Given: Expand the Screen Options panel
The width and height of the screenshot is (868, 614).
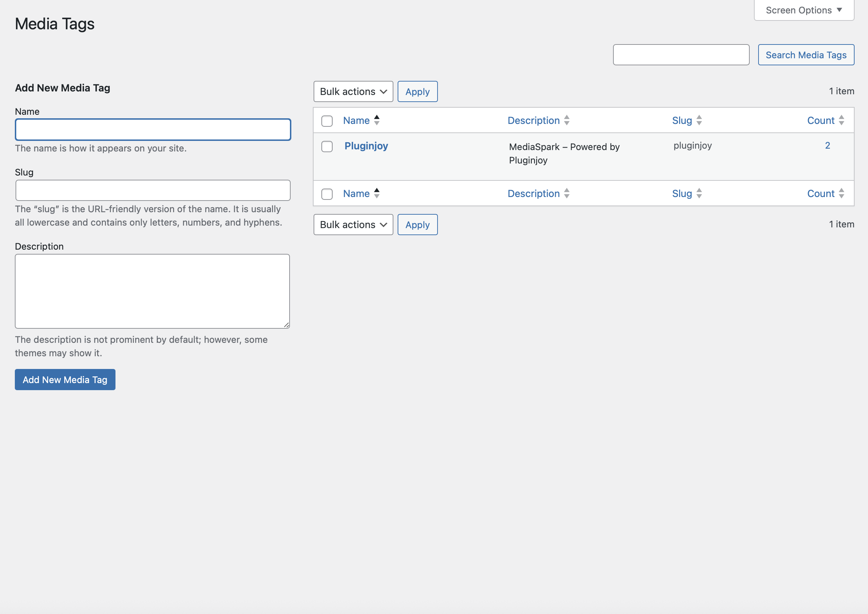Looking at the screenshot, I should click(x=803, y=10).
